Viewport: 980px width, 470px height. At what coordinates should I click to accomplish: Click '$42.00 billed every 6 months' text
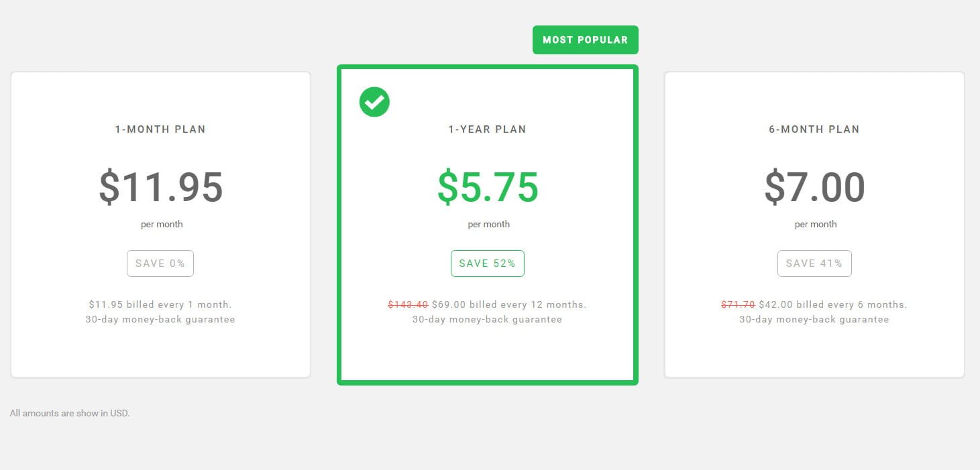(833, 304)
